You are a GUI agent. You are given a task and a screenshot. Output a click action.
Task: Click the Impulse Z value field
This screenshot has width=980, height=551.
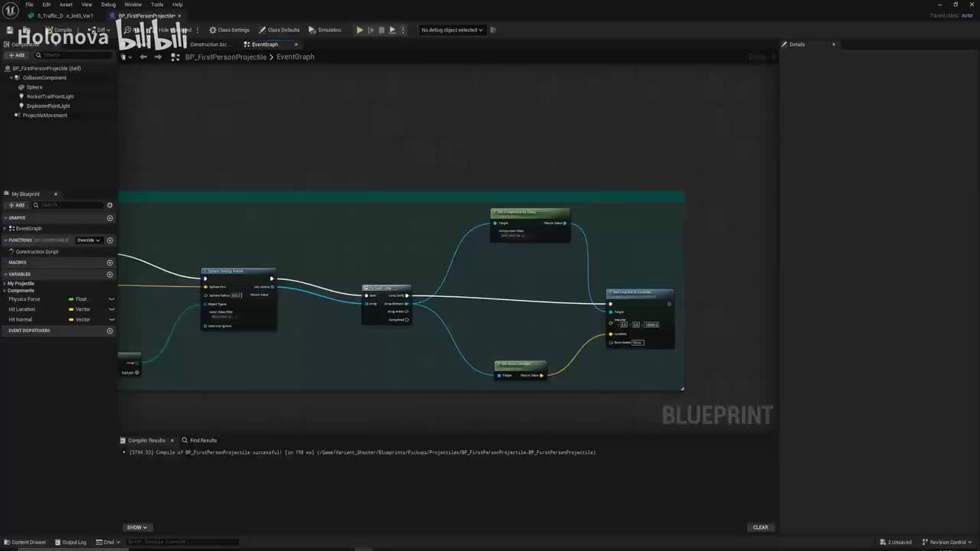point(651,324)
